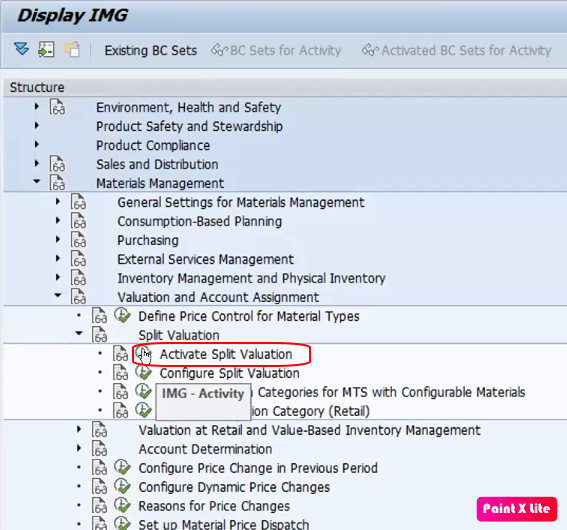Select Activate Split Valuation entry

226,354
